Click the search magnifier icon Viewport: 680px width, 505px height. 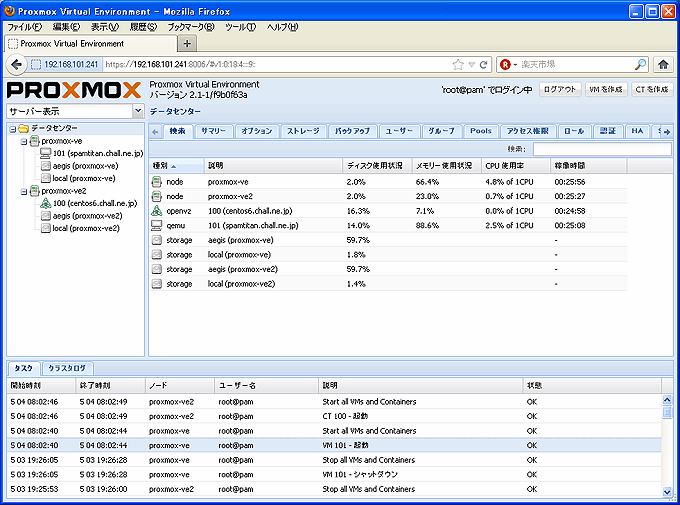coord(640,65)
